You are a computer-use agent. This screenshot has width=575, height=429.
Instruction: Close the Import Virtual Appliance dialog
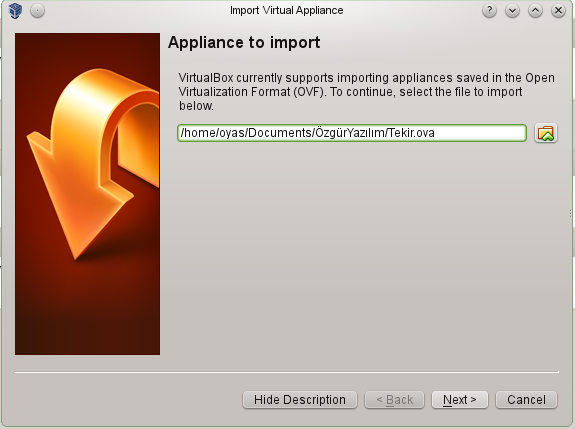point(558,11)
